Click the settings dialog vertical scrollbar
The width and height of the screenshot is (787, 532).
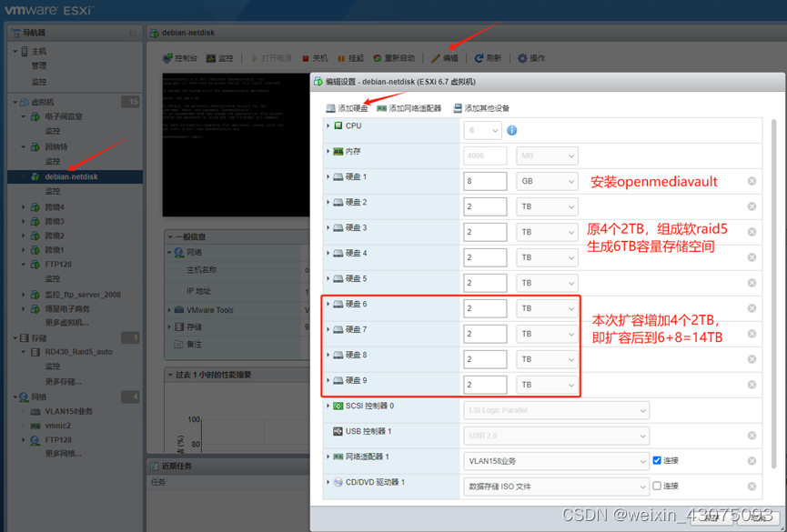coord(774,294)
